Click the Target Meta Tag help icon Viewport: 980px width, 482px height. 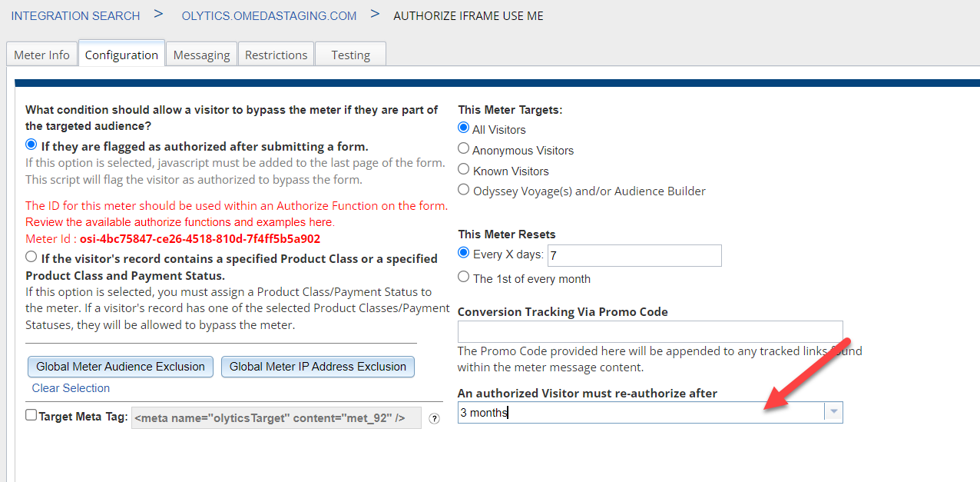434,419
